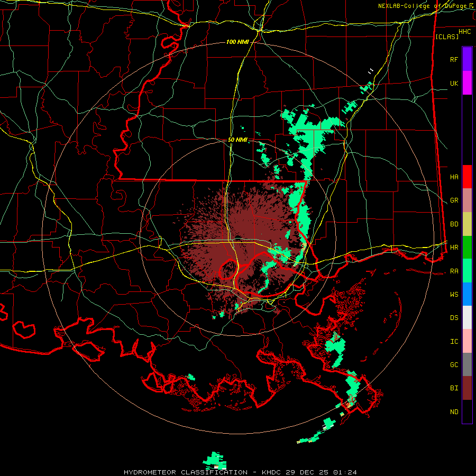Click the 50 NMI range ring label

[237, 140]
